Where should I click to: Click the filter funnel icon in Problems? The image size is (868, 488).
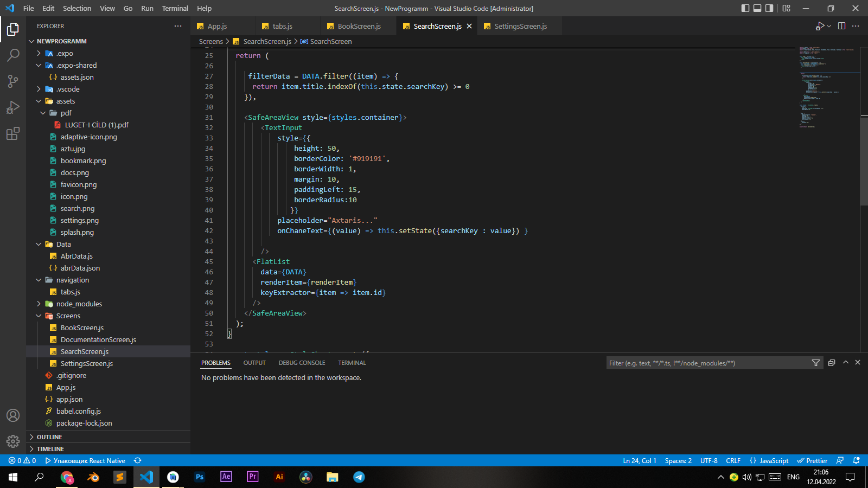(815, 363)
